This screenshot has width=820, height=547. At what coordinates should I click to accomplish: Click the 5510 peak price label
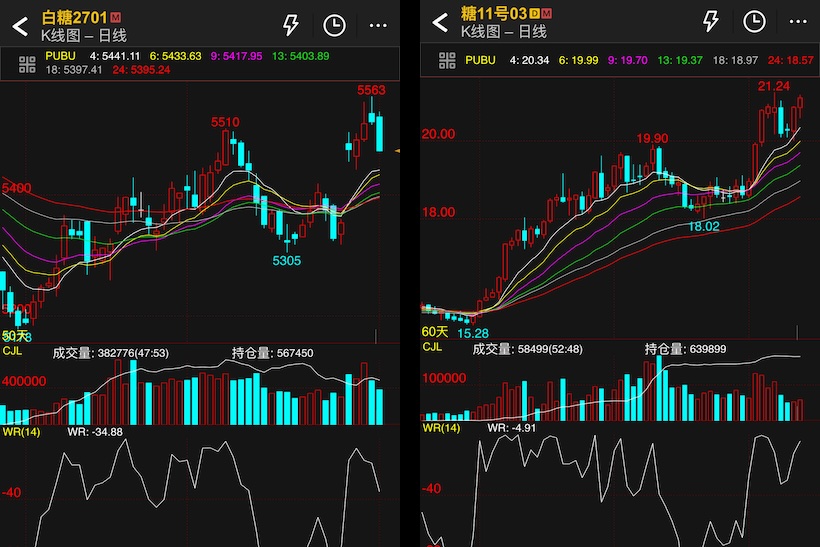pos(225,122)
